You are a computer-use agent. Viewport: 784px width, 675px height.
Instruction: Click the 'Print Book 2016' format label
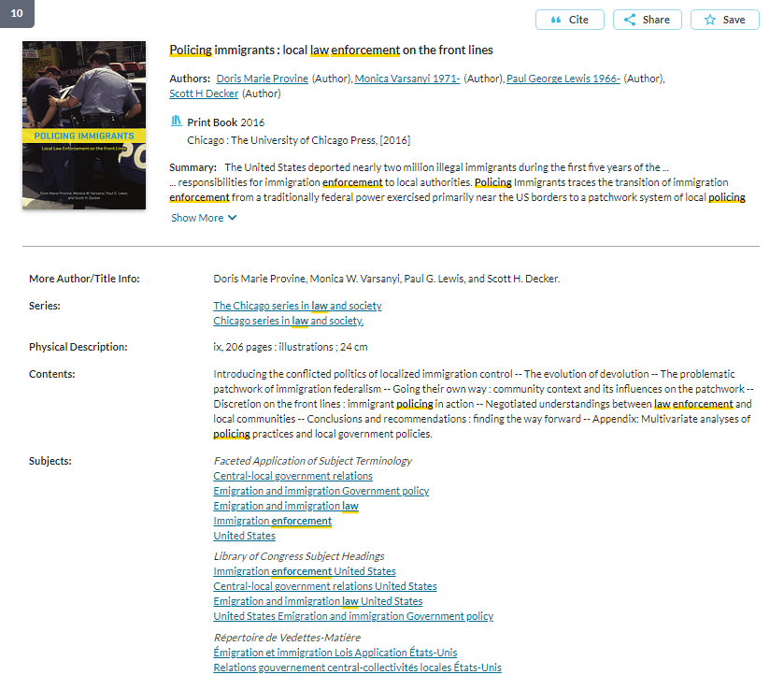[225, 122]
